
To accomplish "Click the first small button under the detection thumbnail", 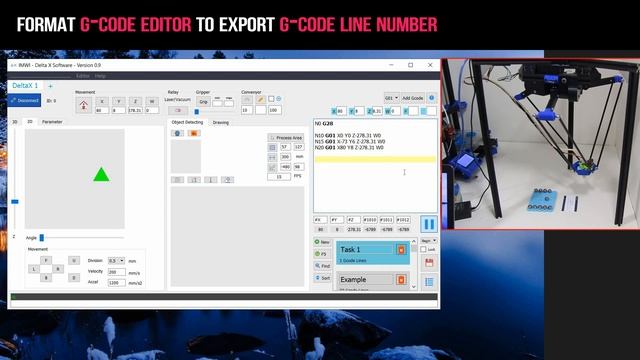I will click(x=177, y=180).
